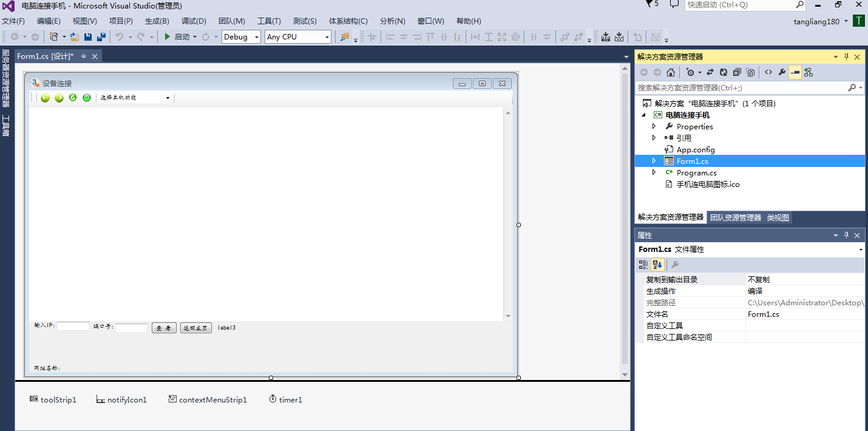Screen dimensions: 868x431
Task: Open the 文件(F) menu
Action: 13,21
